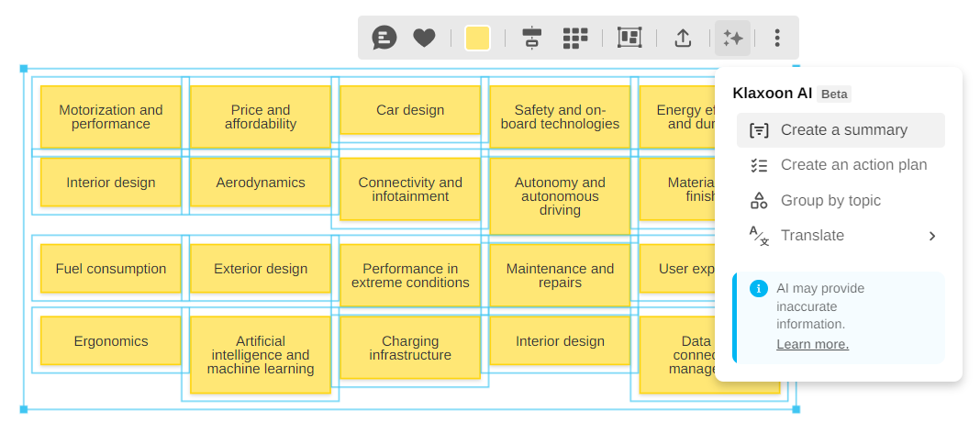
Task: Click the blue info icon in AI notice
Action: tap(758, 288)
